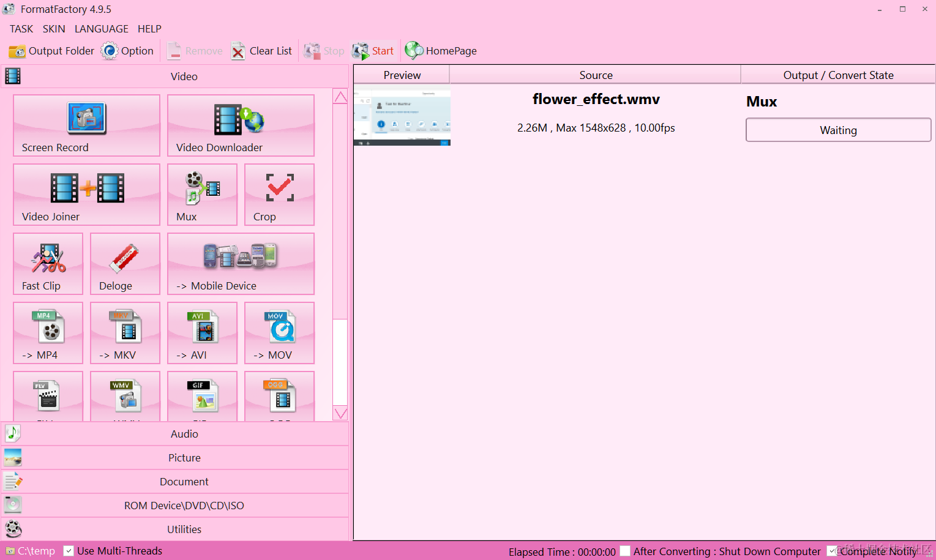Screen dimensions: 936x560
Task: Click the scroll down arrow in Video panel
Action: 340,413
